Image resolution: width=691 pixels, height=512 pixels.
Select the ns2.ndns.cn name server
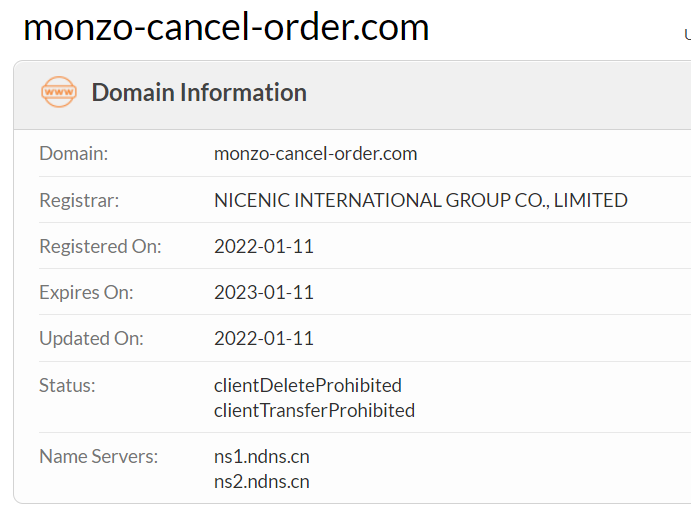(x=261, y=482)
